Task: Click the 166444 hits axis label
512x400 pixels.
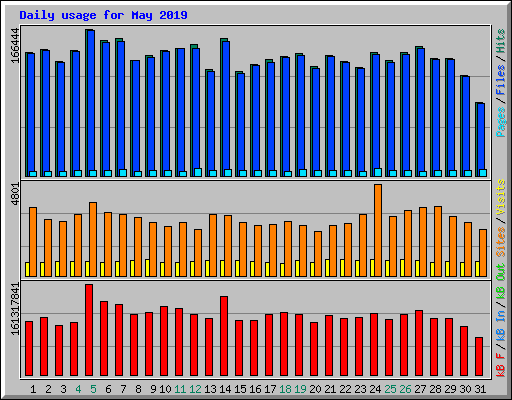Action: [x=15, y=45]
